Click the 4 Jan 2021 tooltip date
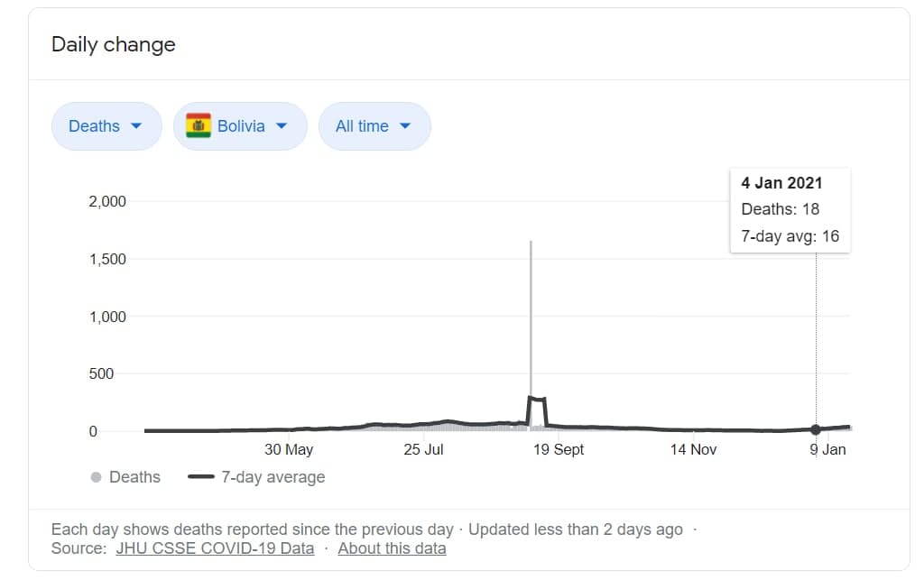 coord(781,182)
